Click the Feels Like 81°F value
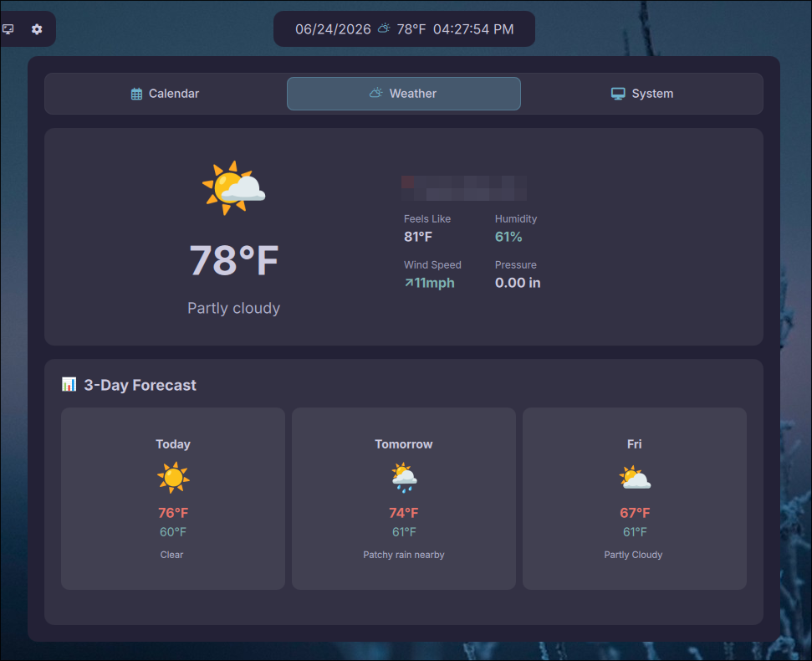 click(x=418, y=237)
